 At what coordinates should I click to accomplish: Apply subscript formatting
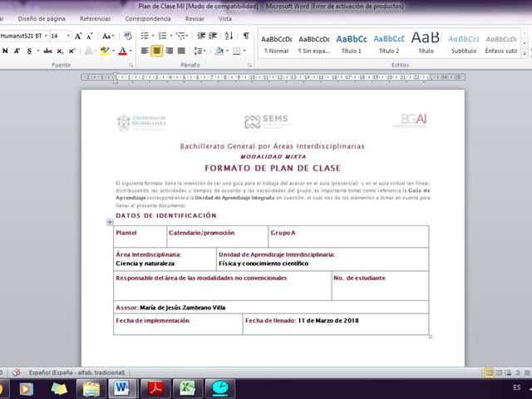(x=60, y=52)
